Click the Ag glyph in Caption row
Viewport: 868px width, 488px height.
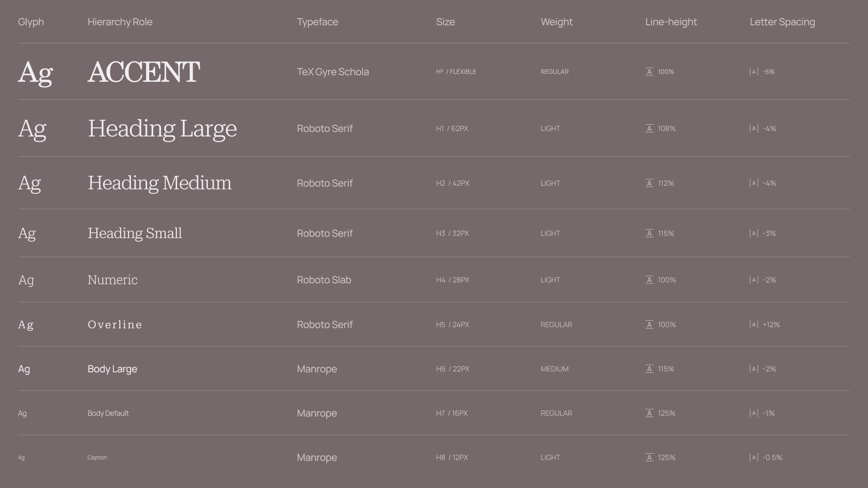[x=21, y=458]
